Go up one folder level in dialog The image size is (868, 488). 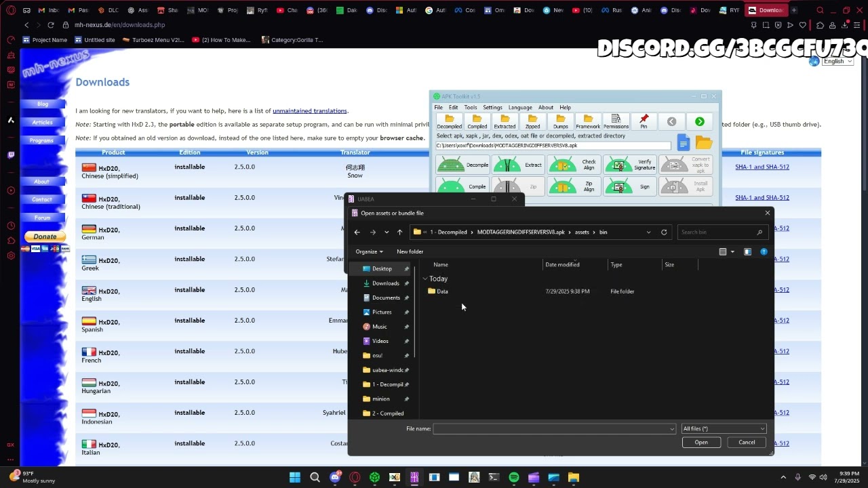[x=399, y=232]
